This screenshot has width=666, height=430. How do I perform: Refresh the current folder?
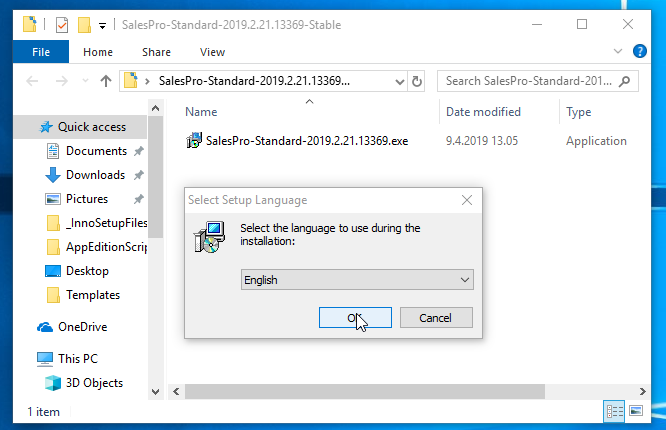[x=417, y=81]
